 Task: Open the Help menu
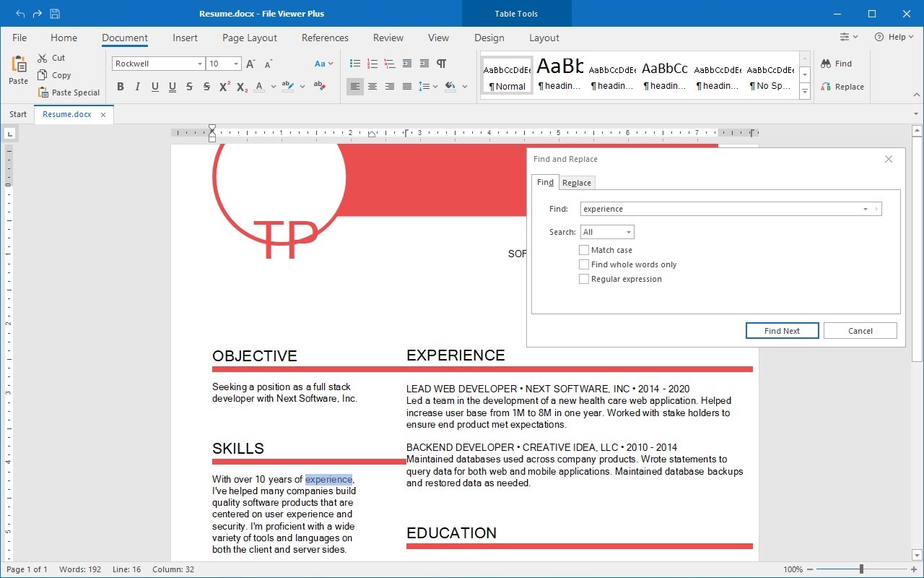[894, 37]
